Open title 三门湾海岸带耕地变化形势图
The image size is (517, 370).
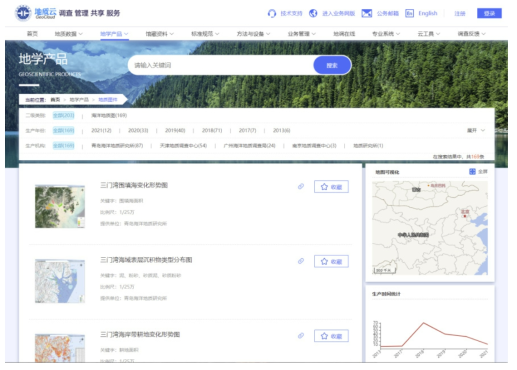click(140, 335)
